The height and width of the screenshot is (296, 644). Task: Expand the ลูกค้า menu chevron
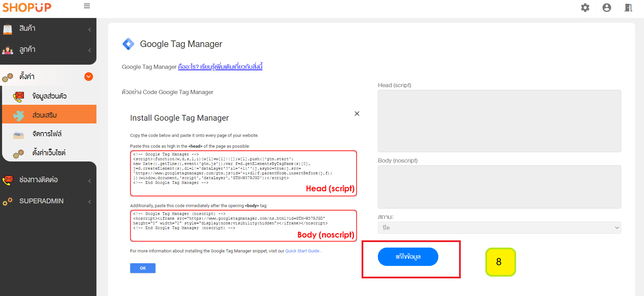pyautogui.click(x=90, y=50)
